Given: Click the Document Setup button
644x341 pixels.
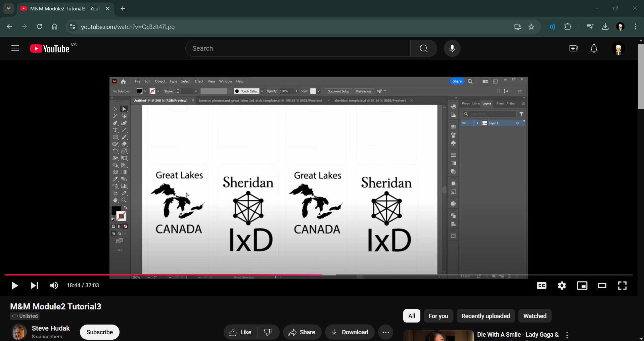Looking at the screenshot, I should (338, 91).
